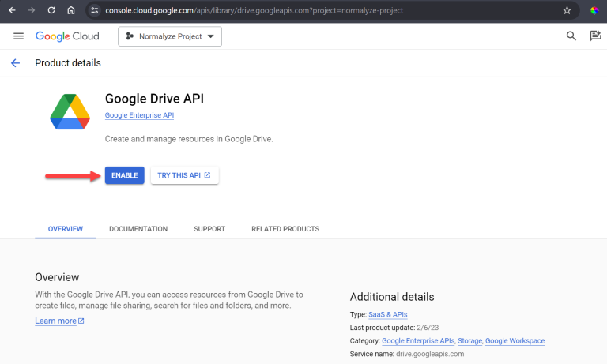The width and height of the screenshot is (607, 364).
Task: Click the Try This API button
Action: pyautogui.click(x=184, y=175)
